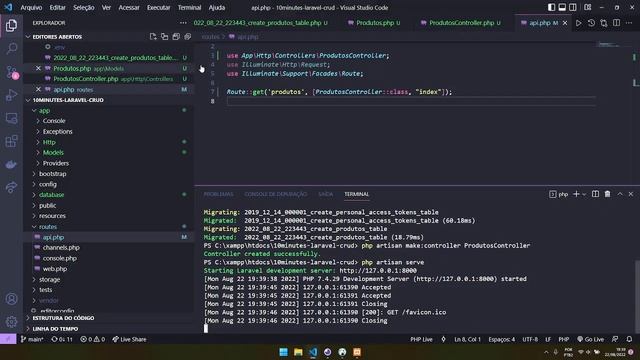Toggle PHP Live in status bar
This screenshot has height=360, width=640.
click(x=421, y=339)
